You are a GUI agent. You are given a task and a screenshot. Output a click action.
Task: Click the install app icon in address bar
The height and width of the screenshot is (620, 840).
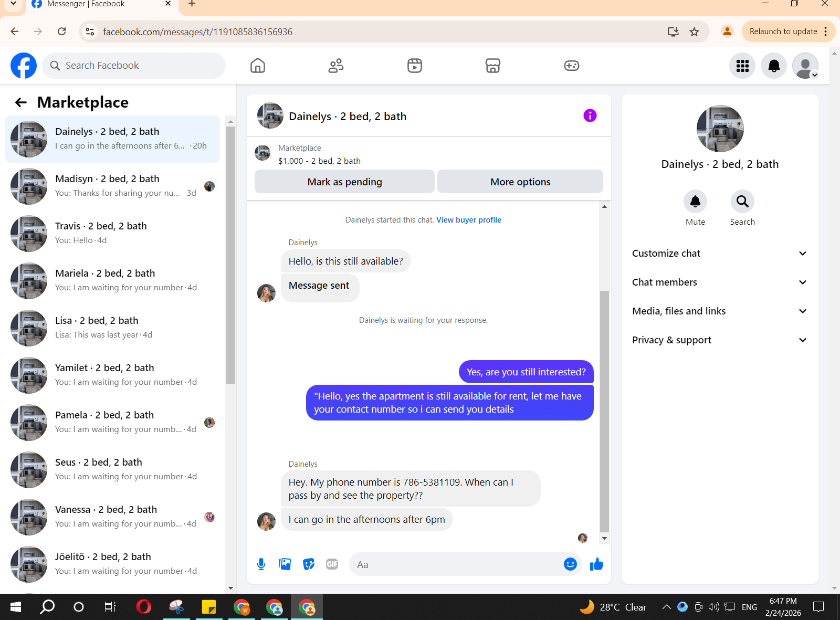pyautogui.click(x=673, y=31)
